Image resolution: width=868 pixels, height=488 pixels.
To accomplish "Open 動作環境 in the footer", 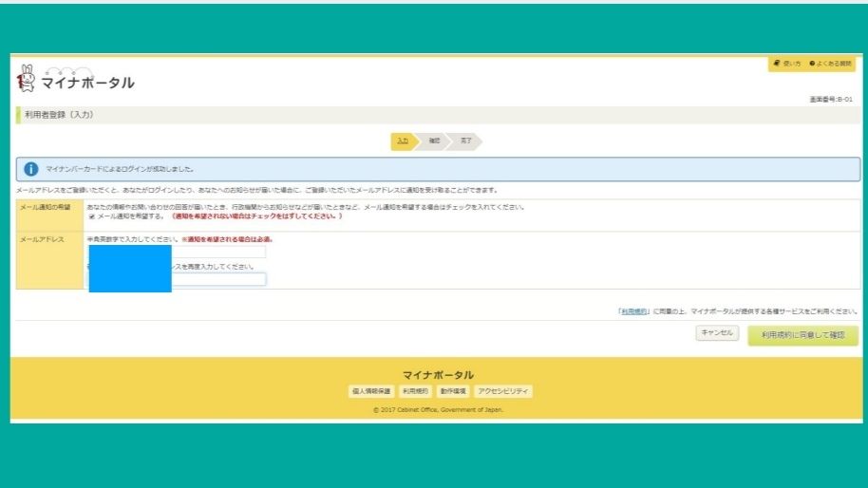I will [x=453, y=391].
